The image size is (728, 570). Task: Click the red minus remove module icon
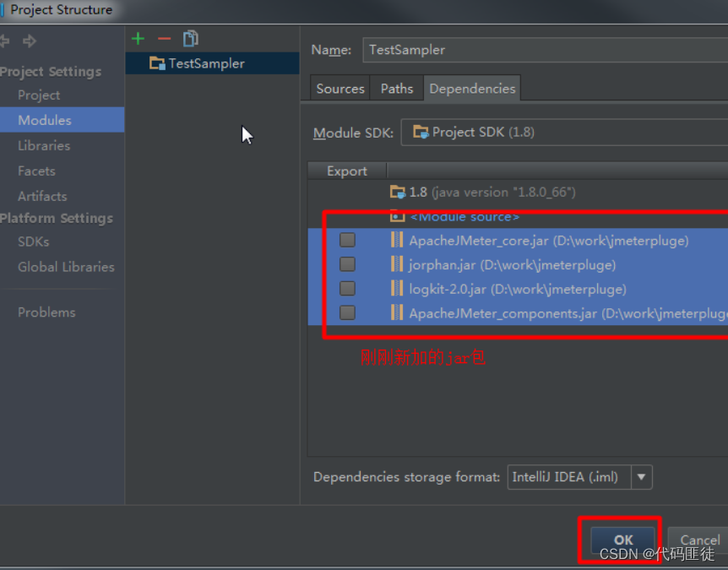click(164, 39)
